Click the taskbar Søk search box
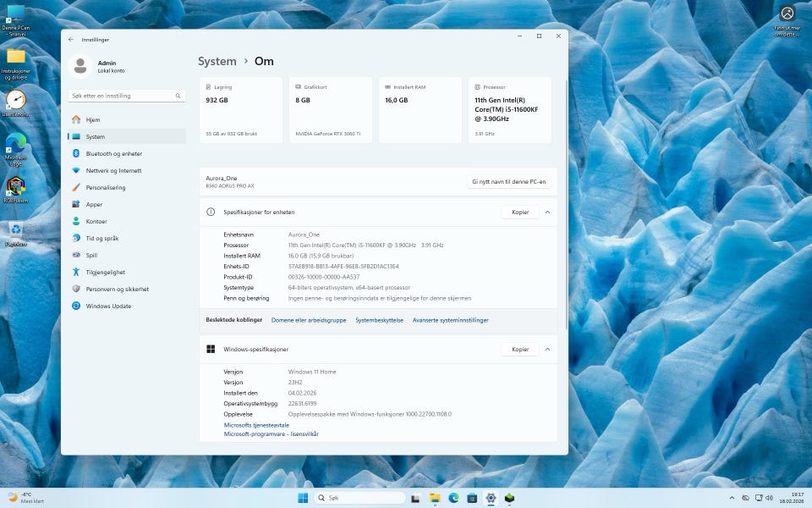812x508 pixels. coord(360,498)
